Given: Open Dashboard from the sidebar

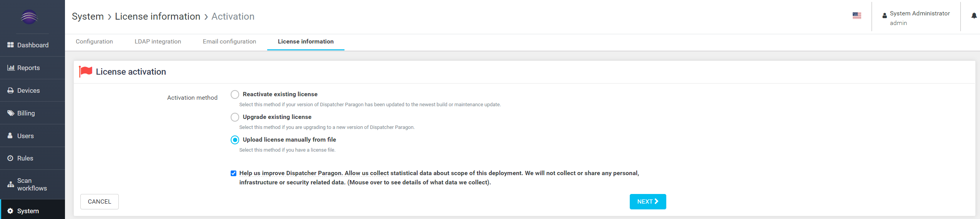Looking at the screenshot, I should [32, 45].
